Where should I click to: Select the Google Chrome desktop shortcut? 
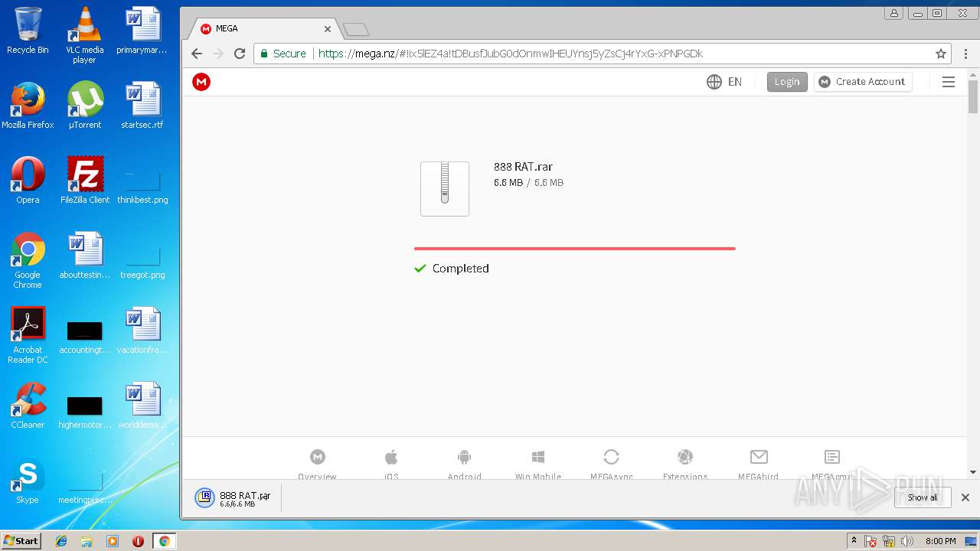[28, 260]
